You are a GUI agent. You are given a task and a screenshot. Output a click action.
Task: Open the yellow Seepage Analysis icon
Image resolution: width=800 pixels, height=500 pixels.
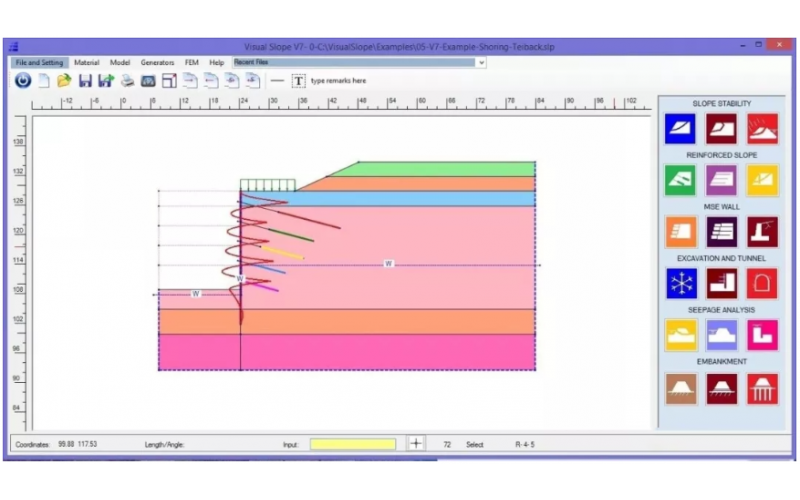pyautogui.click(x=681, y=336)
